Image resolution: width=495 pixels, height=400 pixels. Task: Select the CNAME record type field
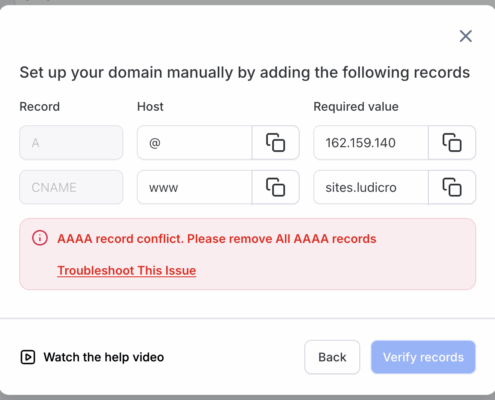click(x=71, y=187)
